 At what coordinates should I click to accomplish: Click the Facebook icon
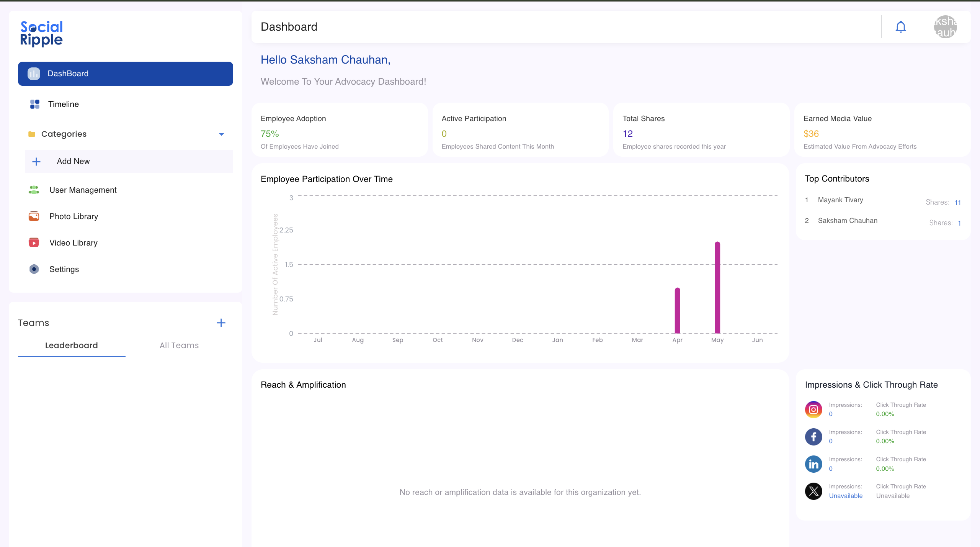tap(813, 437)
